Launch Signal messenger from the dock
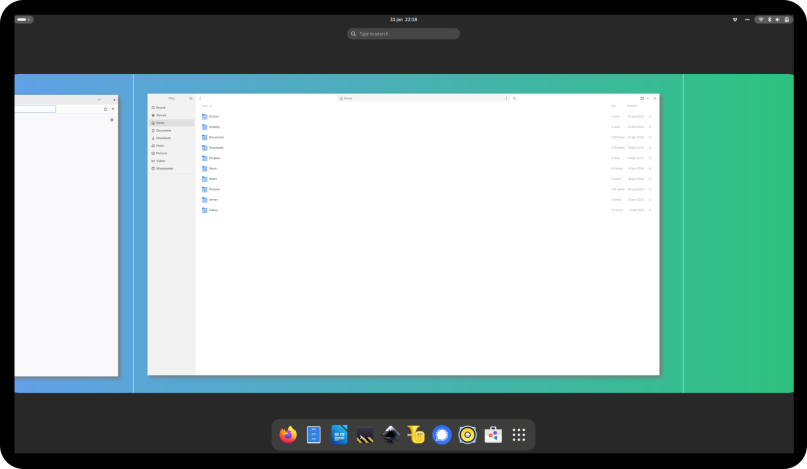This screenshot has width=807, height=469. pyautogui.click(x=442, y=435)
